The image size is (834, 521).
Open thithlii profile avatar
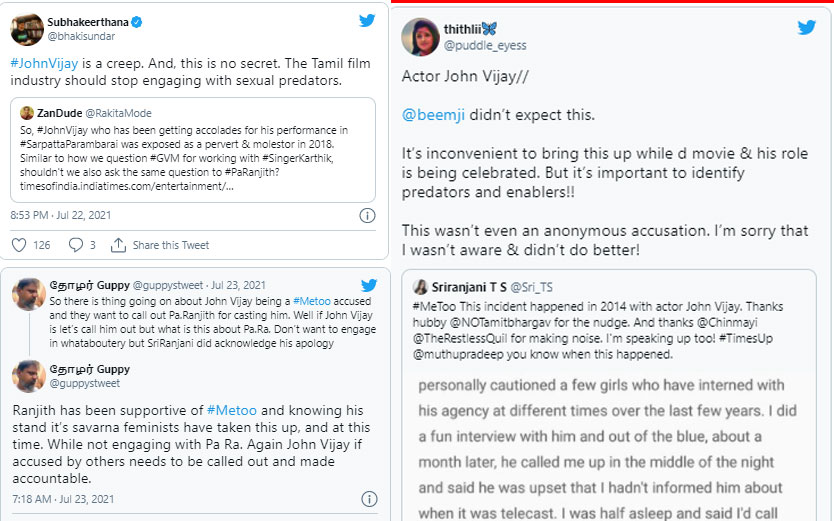pyautogui.click(x=420, y=37)
